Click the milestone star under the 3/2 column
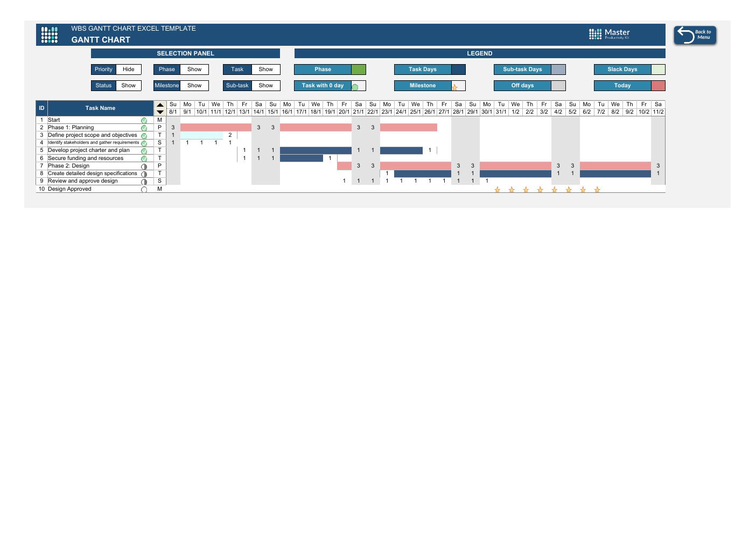756x535 pixels. point(540,190)
